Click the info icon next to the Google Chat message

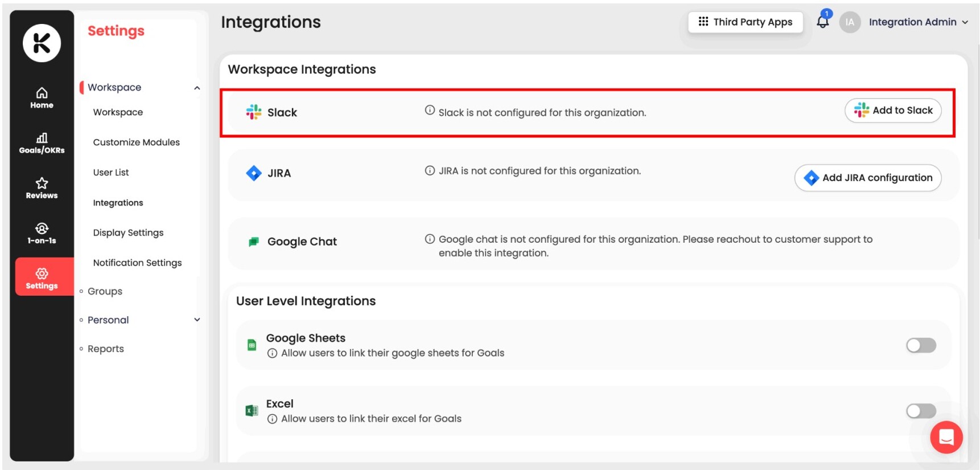click(430, 239)
